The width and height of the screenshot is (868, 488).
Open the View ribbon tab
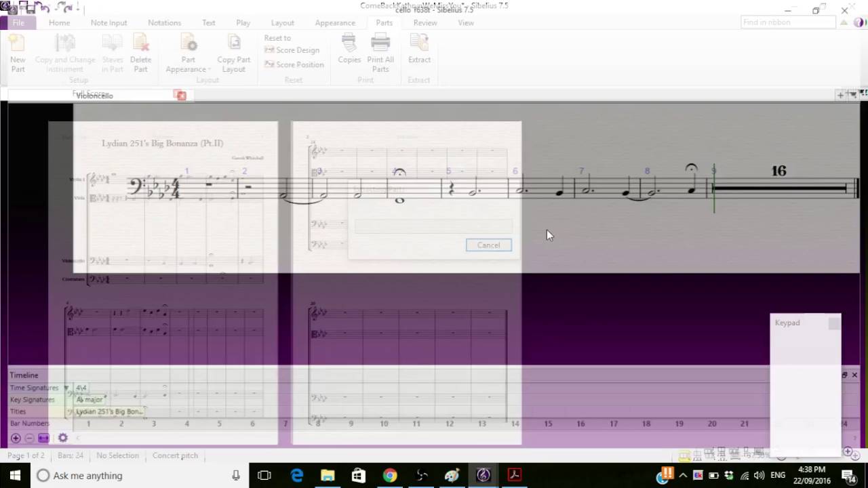tap(466, 22)
